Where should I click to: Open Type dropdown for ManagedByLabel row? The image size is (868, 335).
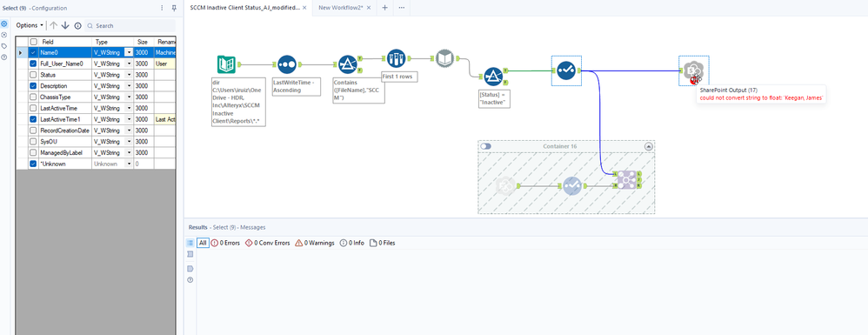(129, 152)
